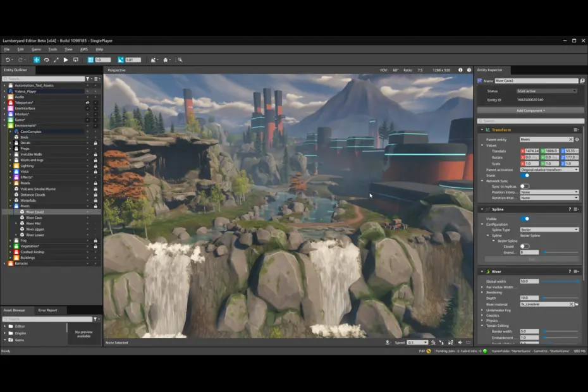This screenshot has height=392, width=588.
Task: Click the icon right of Name field
Action: click(x=582, y=81)
